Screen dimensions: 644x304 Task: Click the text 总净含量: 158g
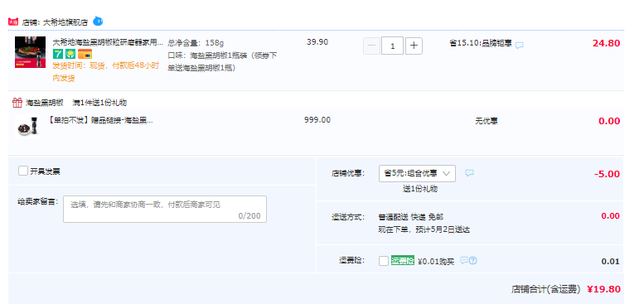click(x=196, y=43)
